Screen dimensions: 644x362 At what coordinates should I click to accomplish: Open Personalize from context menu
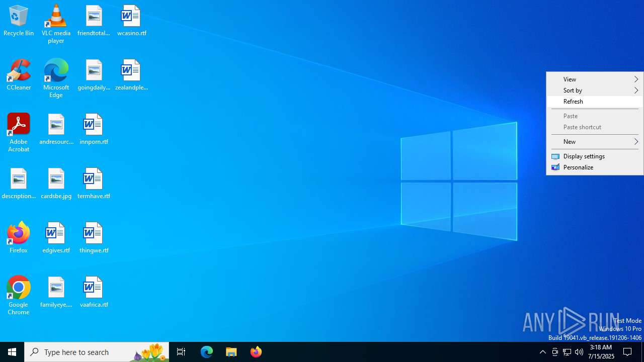pyautogui.click(x=595, y=167)
